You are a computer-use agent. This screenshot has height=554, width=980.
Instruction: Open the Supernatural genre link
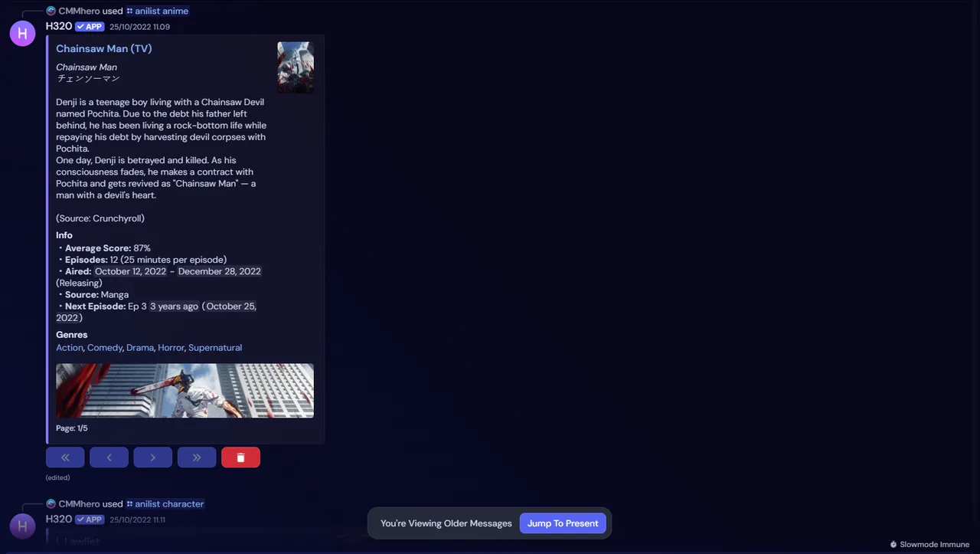[x=215, y=348]
